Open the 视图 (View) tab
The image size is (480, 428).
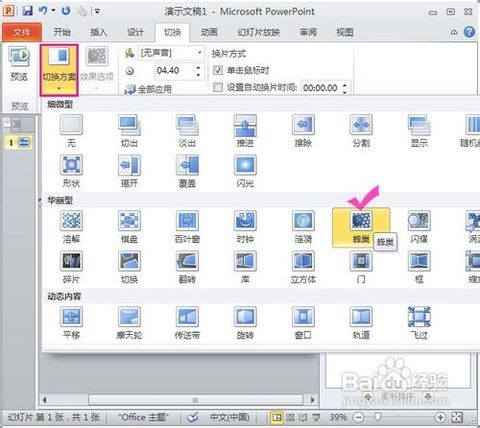click(345, 32)
